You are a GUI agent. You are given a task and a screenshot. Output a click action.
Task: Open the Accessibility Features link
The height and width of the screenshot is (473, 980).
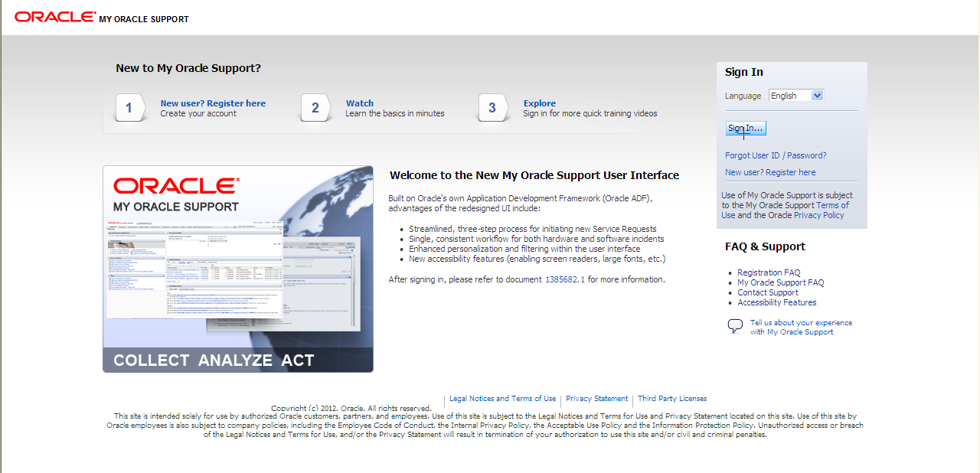pos(777,302)
